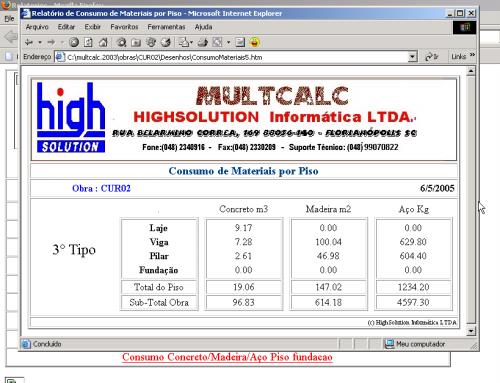
Task: Click the Windows flag throbber icon
Action: click(x=464, y=27)
